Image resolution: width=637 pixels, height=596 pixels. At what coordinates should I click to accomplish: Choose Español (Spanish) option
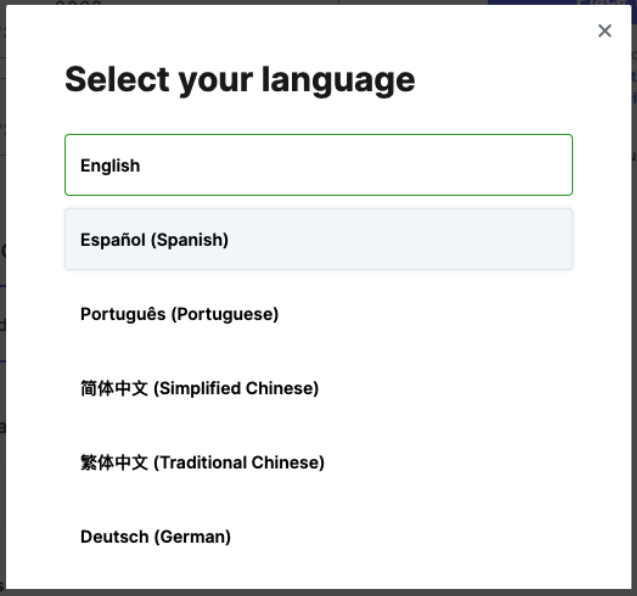tap(318, 240)
